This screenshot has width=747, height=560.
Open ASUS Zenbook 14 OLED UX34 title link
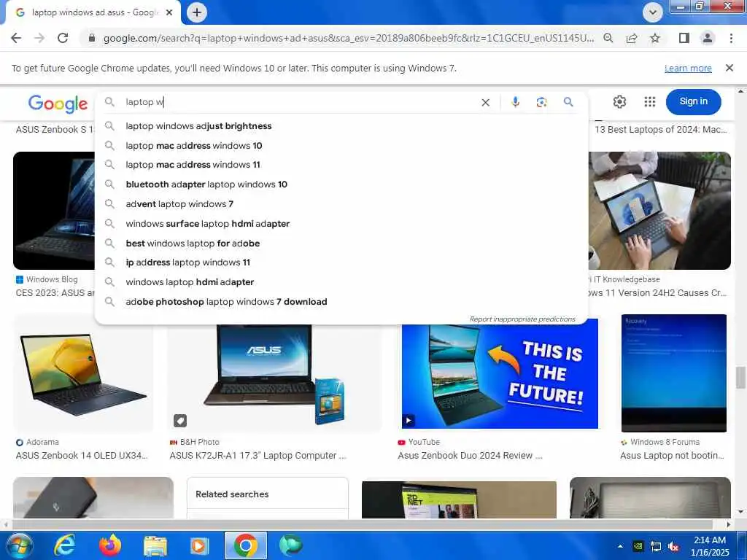pos(82,456)
